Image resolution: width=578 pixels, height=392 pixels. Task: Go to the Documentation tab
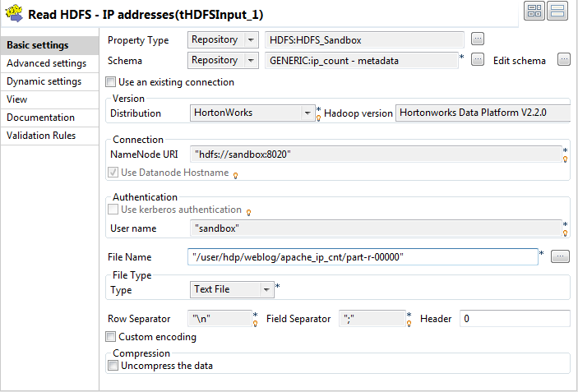coord(40,118)
